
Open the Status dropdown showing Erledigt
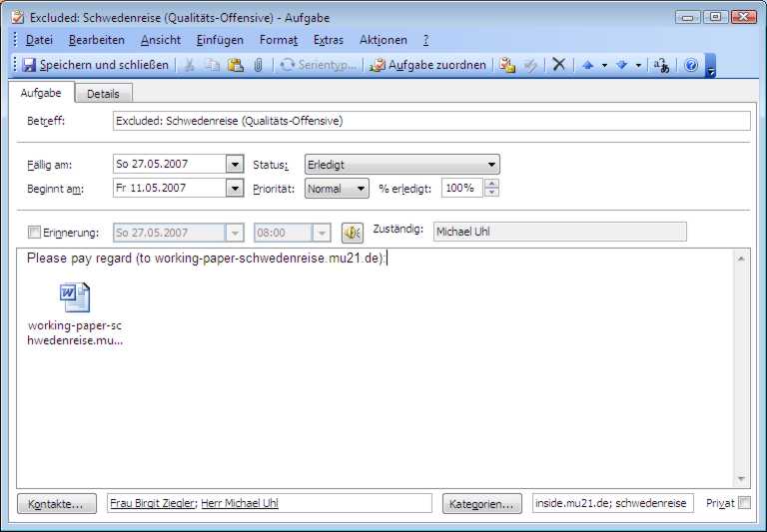tap(402, 165)
